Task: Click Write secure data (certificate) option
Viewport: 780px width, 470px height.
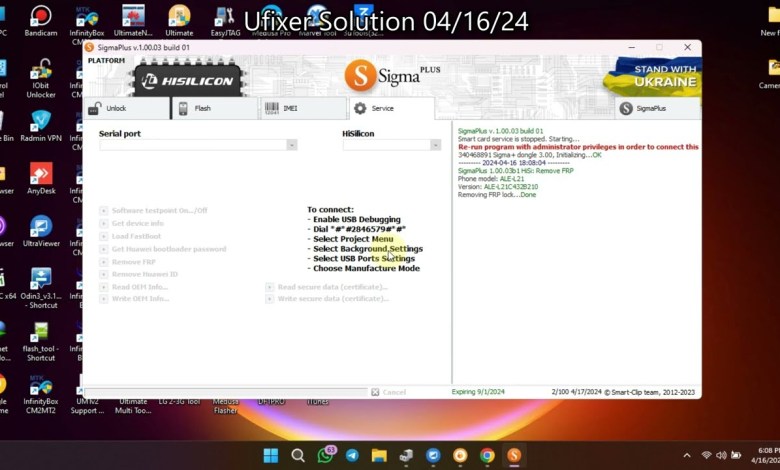Action: [x=327, y=298]
